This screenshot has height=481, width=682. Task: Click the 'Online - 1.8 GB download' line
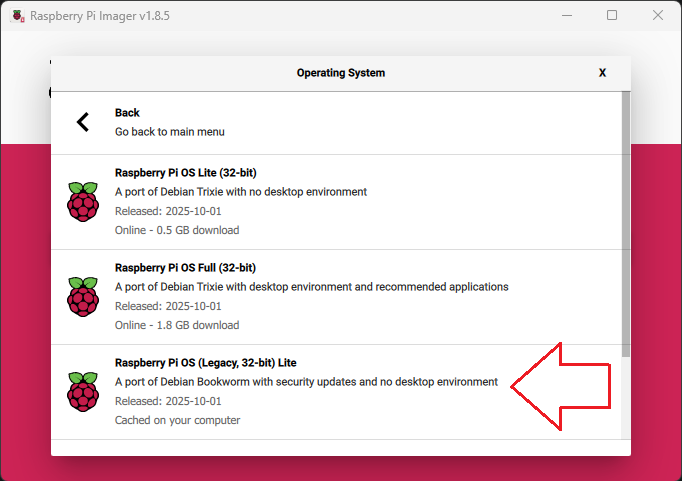pyautogui.click(x=177, y=325)
